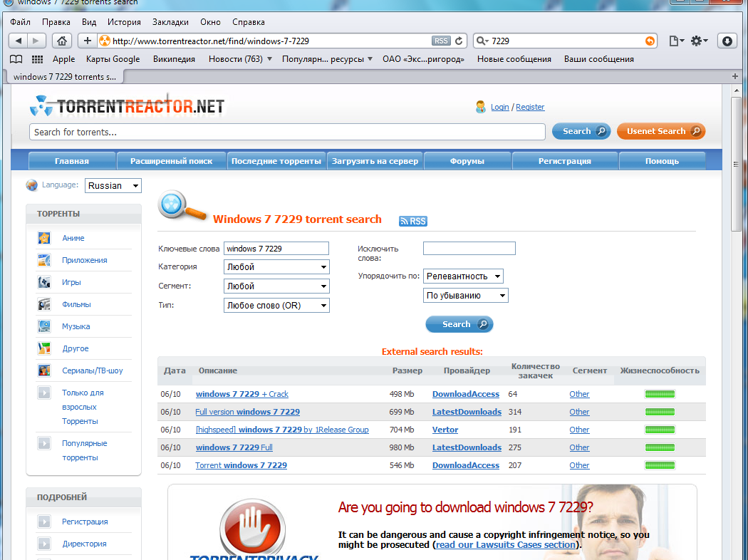Screen dimensions: 748x560
Task: Go forward with the browser forward arrow
Action: [x=36, y=41]
